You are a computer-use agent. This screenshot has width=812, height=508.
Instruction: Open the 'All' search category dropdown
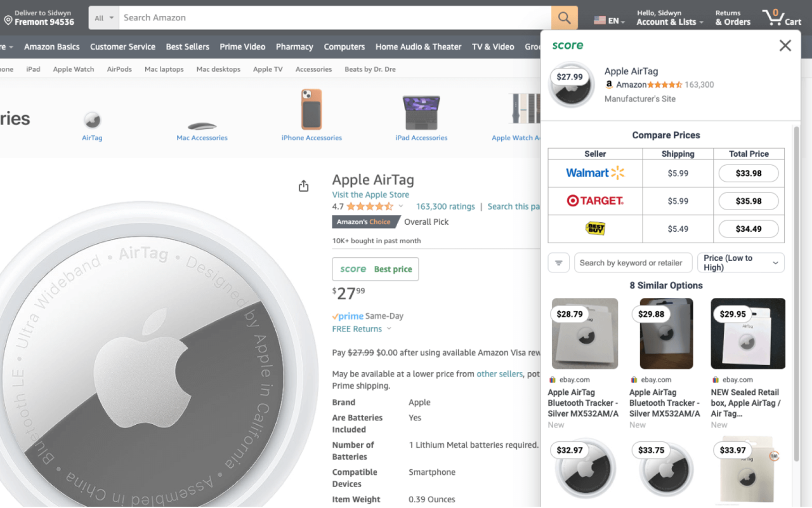(101, 17)
